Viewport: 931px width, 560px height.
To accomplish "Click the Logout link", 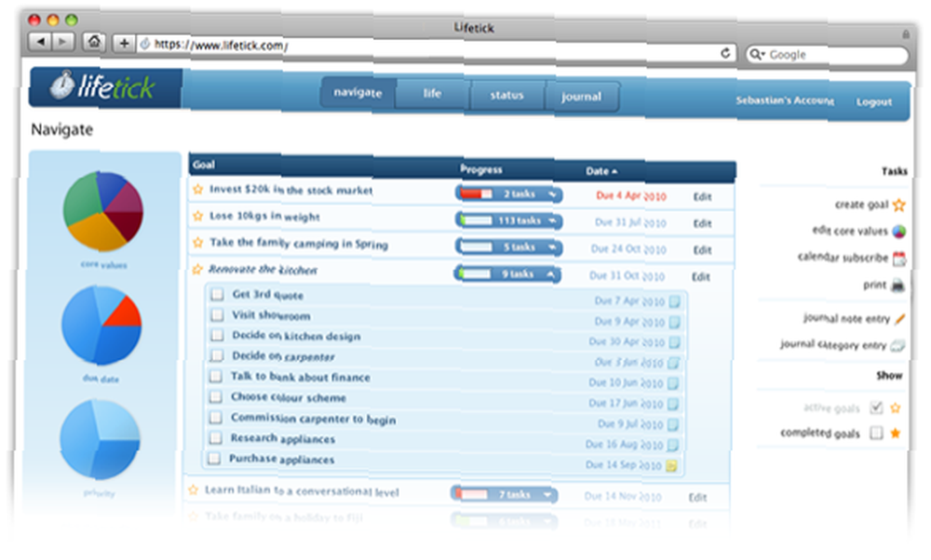I will [873, 102].
